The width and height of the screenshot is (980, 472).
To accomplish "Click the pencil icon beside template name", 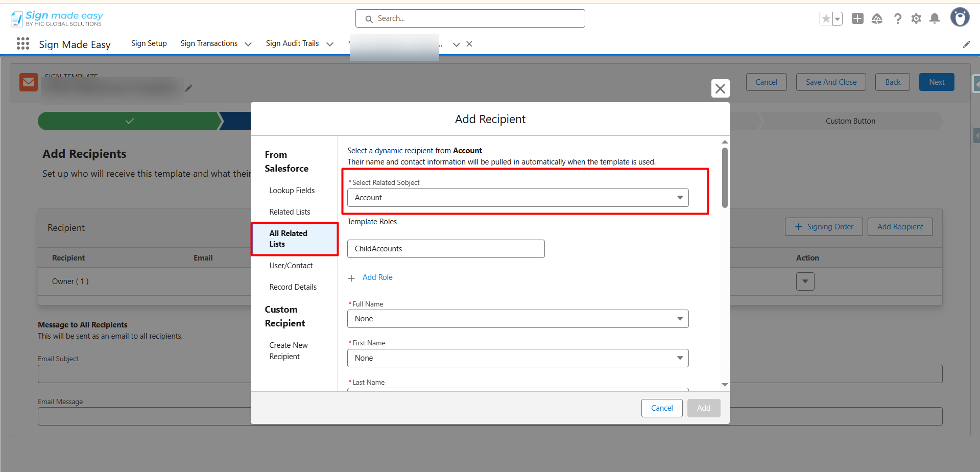I will coord(188,88).
